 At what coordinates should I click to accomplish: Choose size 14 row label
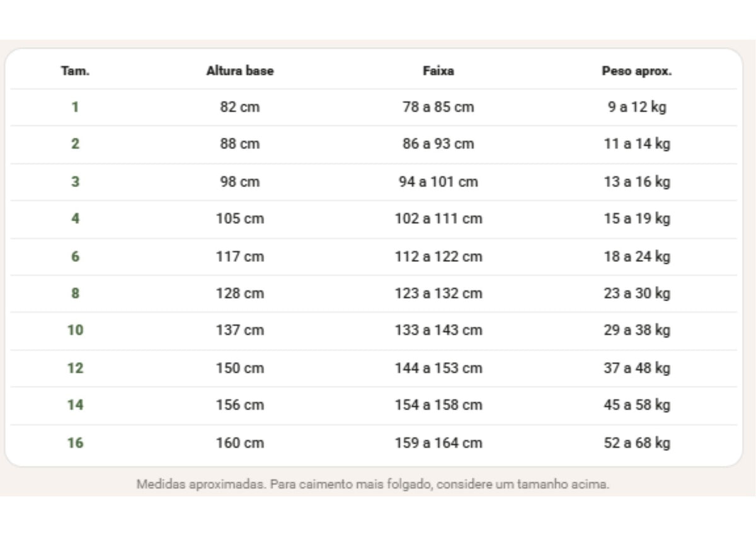point(75,405)
